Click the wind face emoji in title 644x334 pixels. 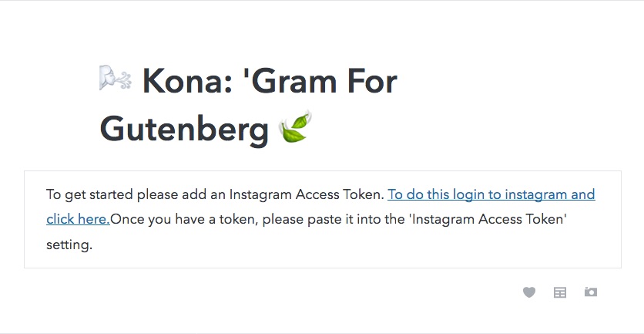click(116, 79)
